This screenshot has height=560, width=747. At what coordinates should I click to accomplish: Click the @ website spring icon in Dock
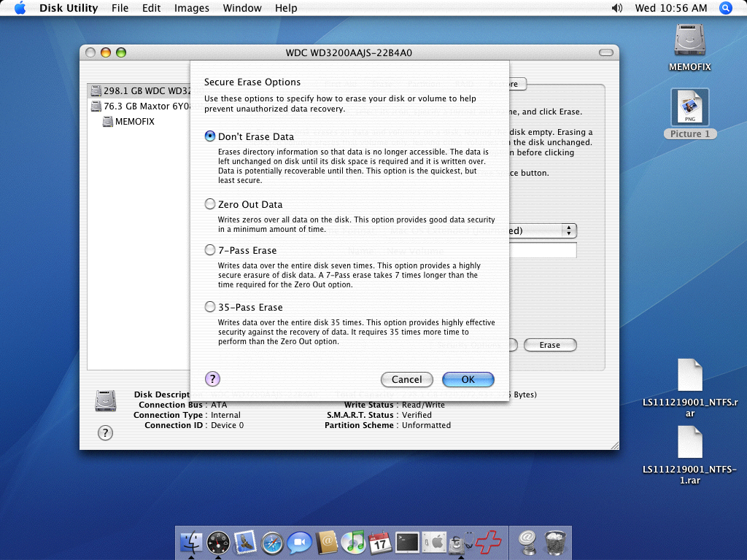click(528, 542)
